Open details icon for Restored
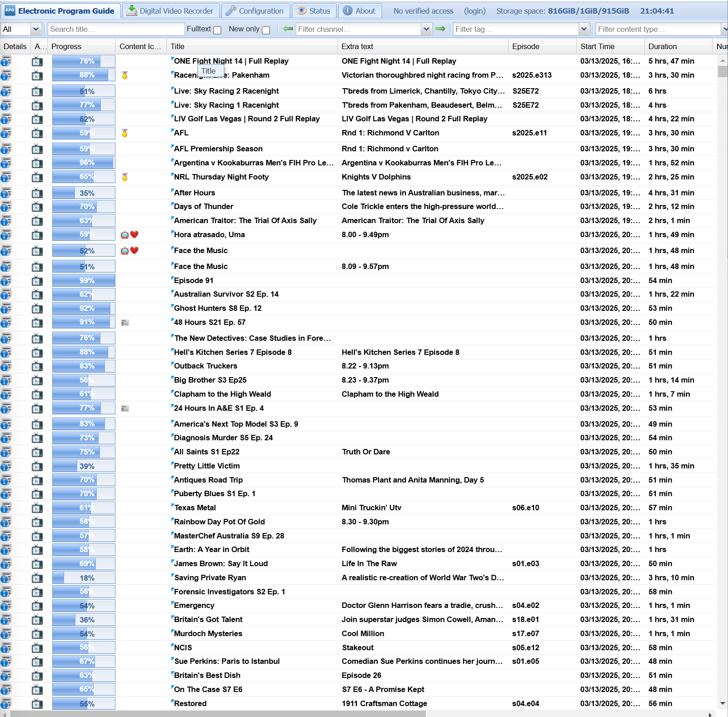 5,704
